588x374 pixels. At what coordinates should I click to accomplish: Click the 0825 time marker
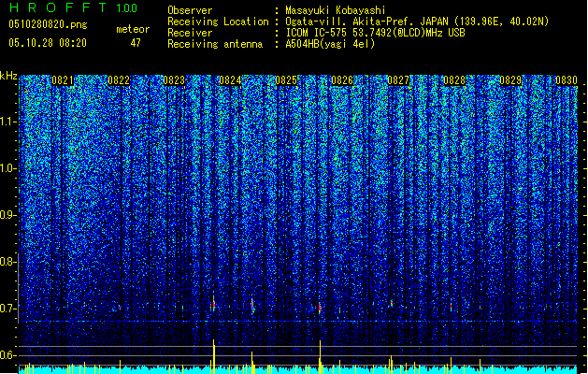tap(286, 80)
